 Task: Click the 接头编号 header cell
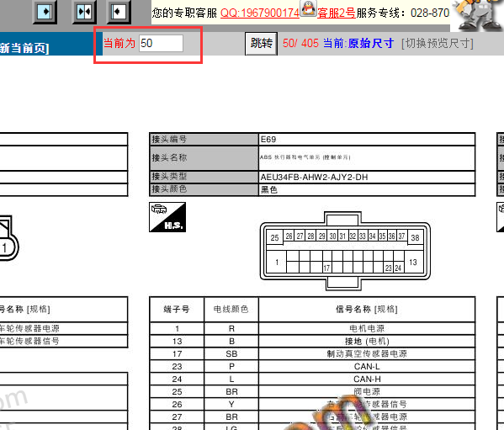(204, 139)
